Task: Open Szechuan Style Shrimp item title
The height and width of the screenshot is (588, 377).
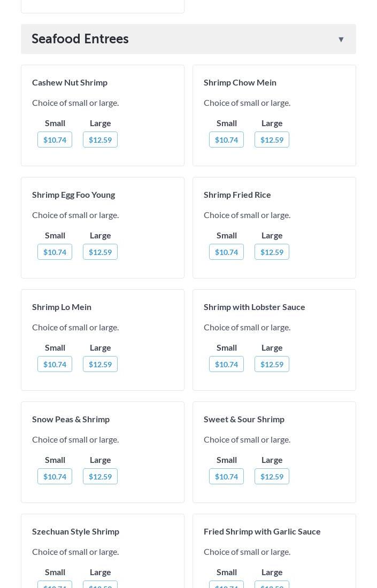Action: click(75, 531)
